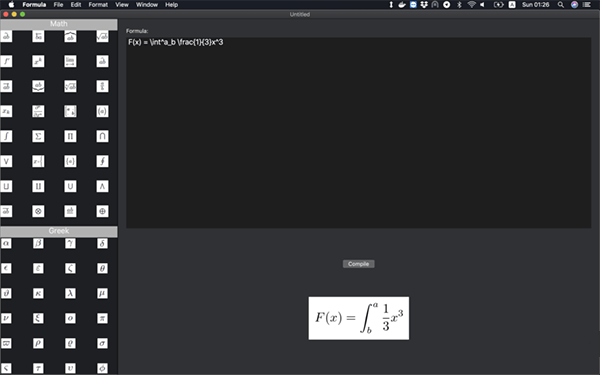Insert the big wedge operator

click(x=102, y=186)
